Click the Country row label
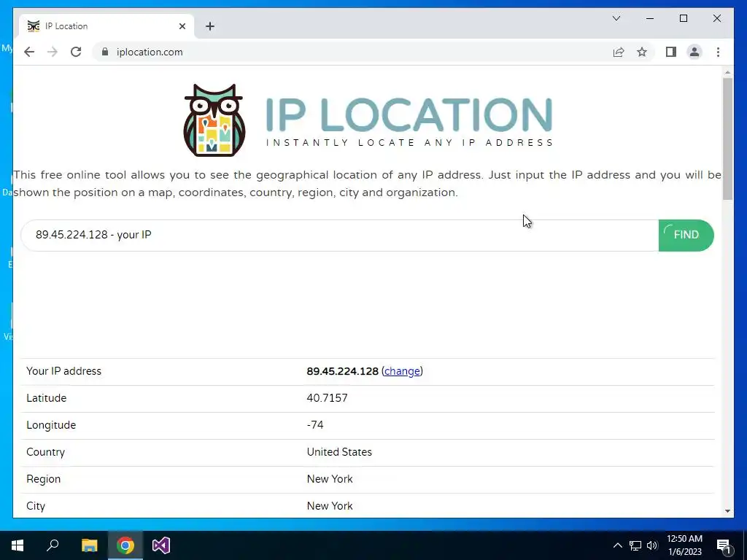Image resolution: width=747 pixels, height=560 pixels. coord(45,452)
